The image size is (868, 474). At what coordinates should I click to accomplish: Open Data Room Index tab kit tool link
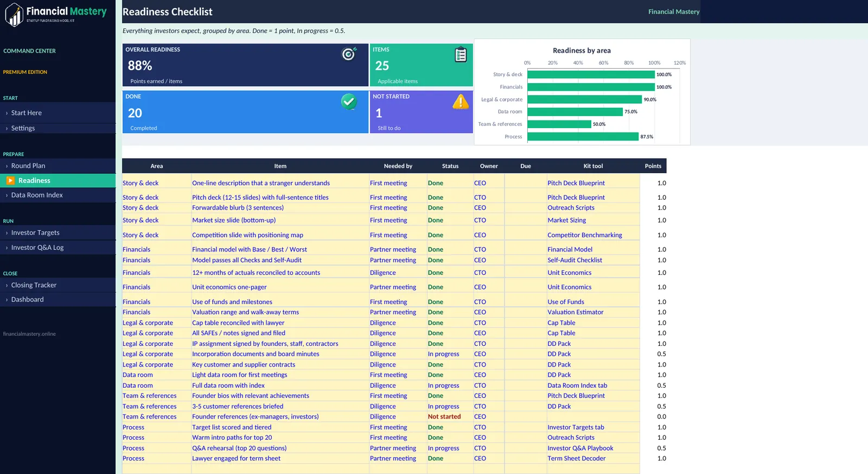(577, 385)
